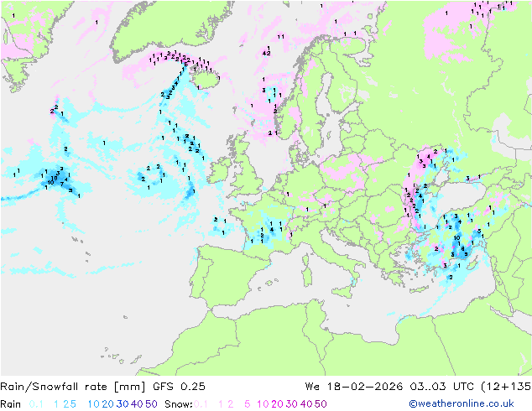Select the 'GFS 0.25' model label
Image resolution: width=532 pixels, height=411 pixels.
coord(179,386)
